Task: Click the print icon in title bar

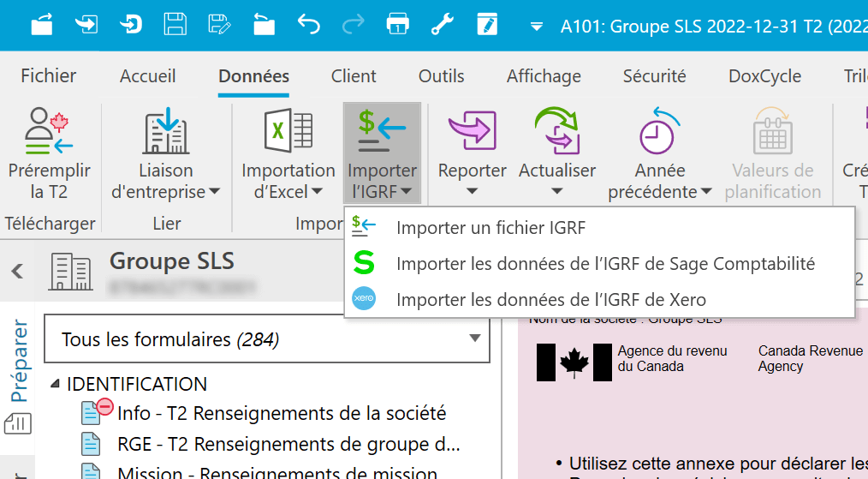Action: click(397, 24)
